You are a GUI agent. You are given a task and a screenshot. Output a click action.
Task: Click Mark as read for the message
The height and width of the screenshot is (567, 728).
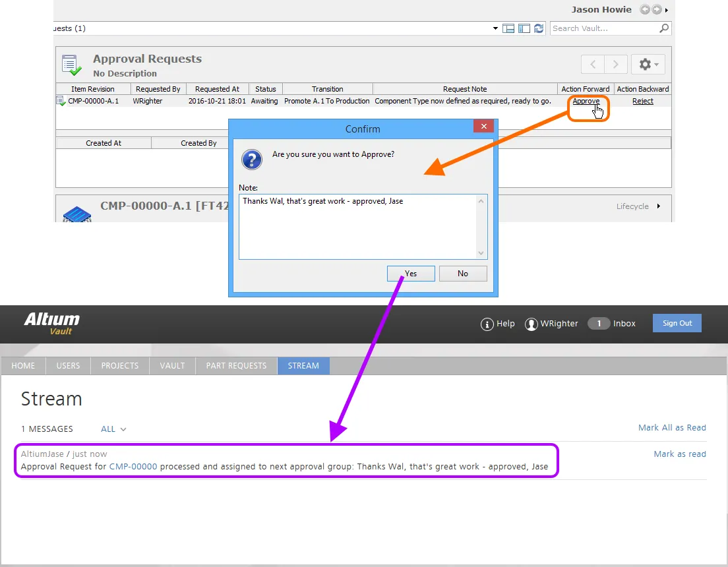pyautogui.click(x=680, y=454)
